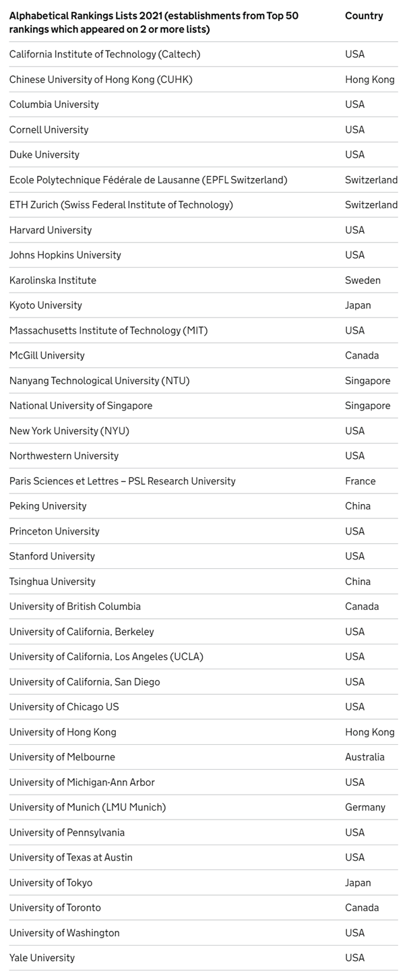This screenshot has width=409, height=980.
Task: Click the California Institute of Technology (Caltech) row
Action: tap(203, 54)
